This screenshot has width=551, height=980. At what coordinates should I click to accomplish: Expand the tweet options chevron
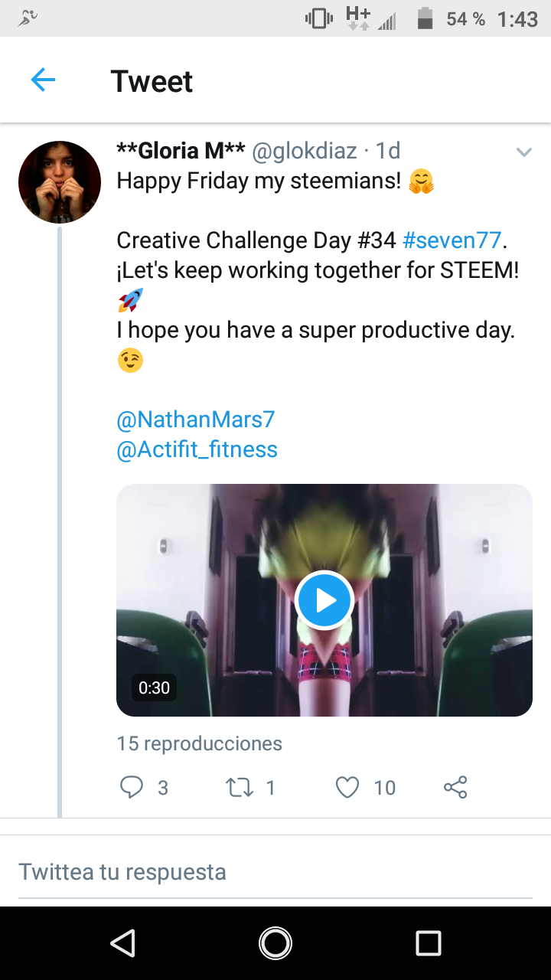click(524, 152)
